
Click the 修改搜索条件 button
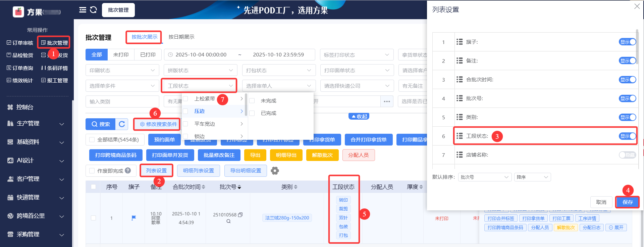158,124
